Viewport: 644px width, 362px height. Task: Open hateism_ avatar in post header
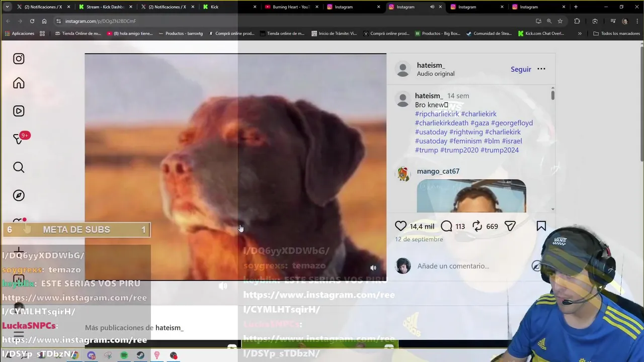[403, 69]
